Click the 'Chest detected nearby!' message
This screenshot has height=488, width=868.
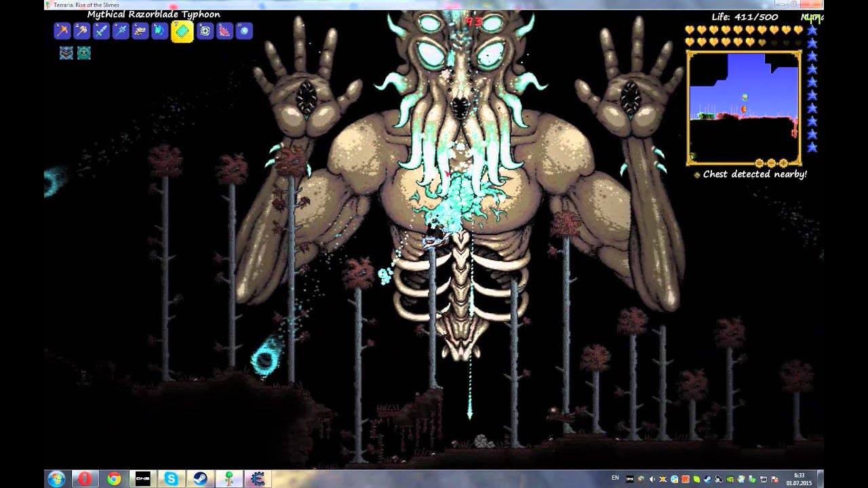click(x=755, y=174)
